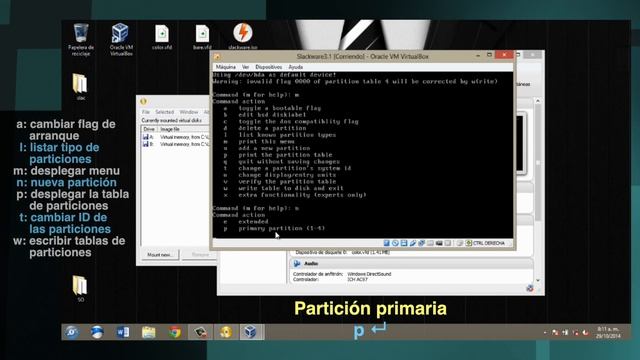Open the Oracle VM VirtualBox desktop icon
Image resolution: width=640 pixels, height=360 pixels.
coord(121,40)
